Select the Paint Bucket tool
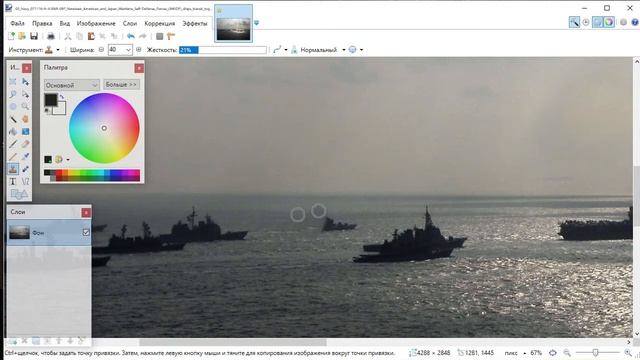Screen dimensions: 640x360 pyautogui.click(x=13, y=131)
